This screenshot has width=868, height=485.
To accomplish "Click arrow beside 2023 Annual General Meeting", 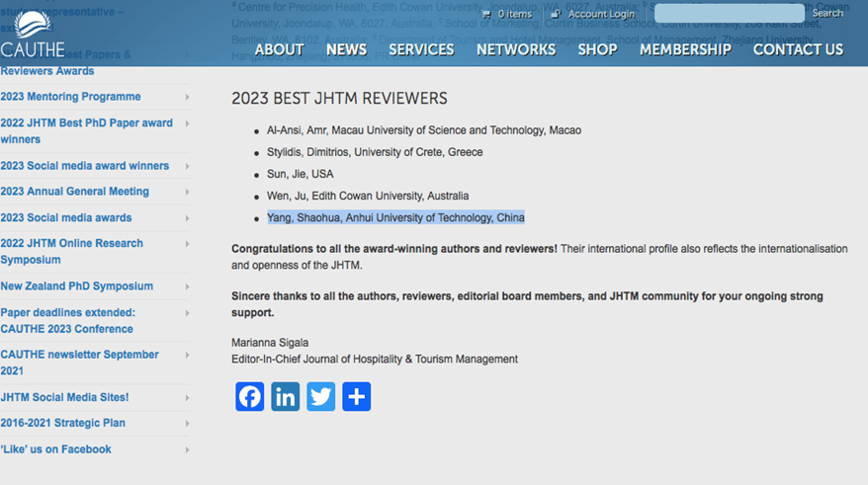I will [x=187, y=192].
